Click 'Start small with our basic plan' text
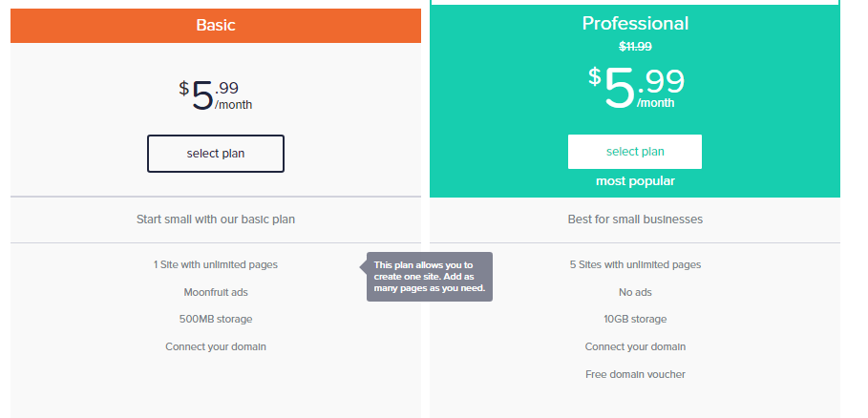 (x=216, y=219)
